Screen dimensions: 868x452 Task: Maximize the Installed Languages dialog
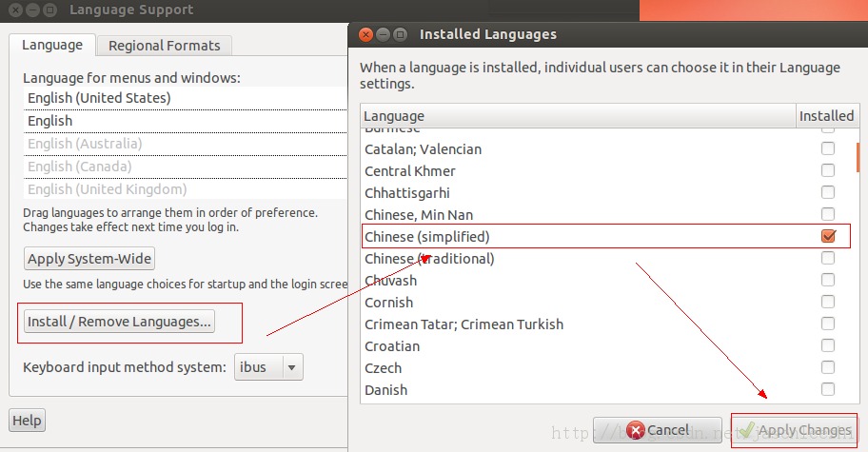[x=400, y=34]
